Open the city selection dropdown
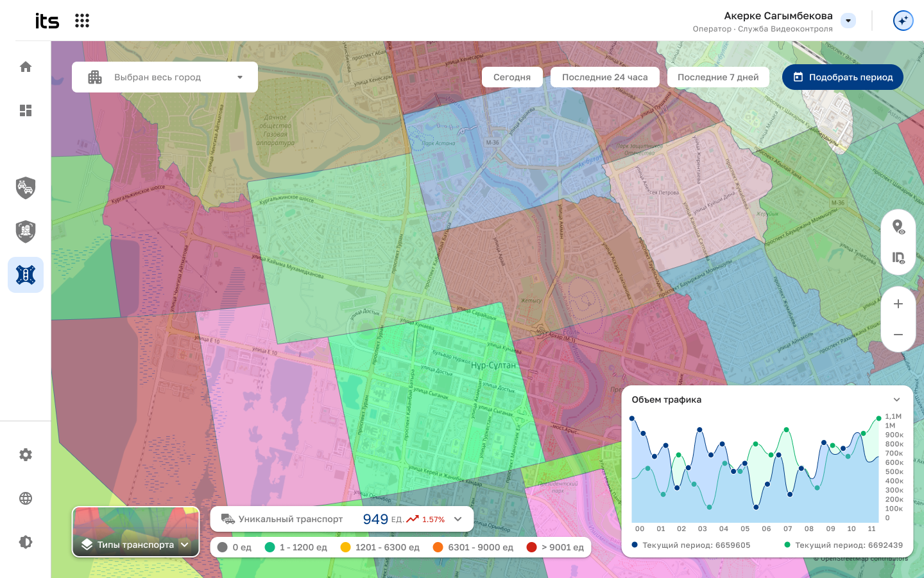Image resolution: width=924 pixels, height=578 pixels. point(165,77)
